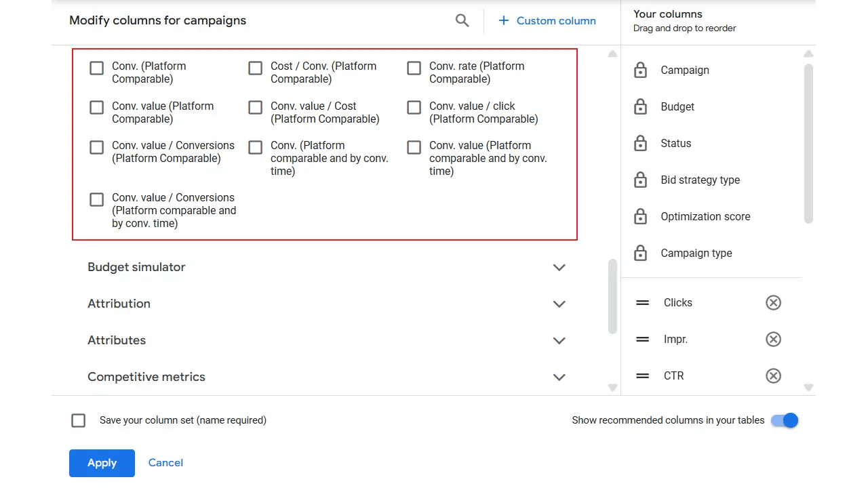Click the plus icon for Custom column
868x488 pixels.
[503, 21]
